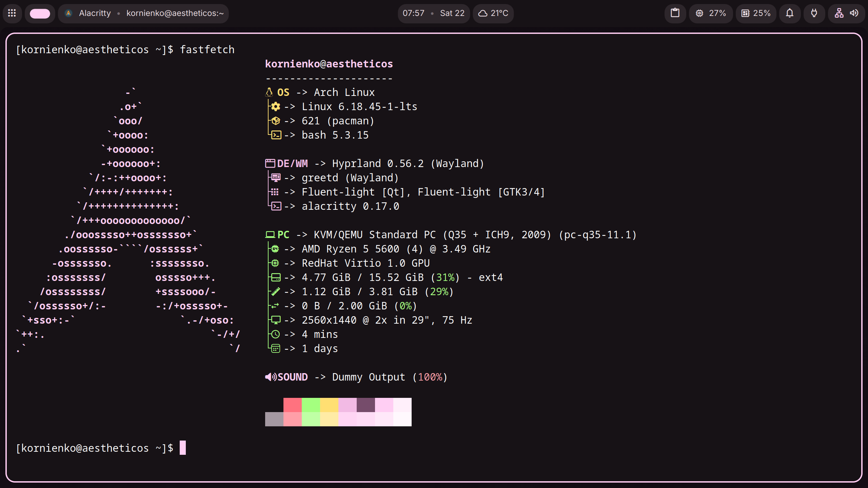
Task: Click the Dummy Output (100%) text
Action: click(390, 377)
